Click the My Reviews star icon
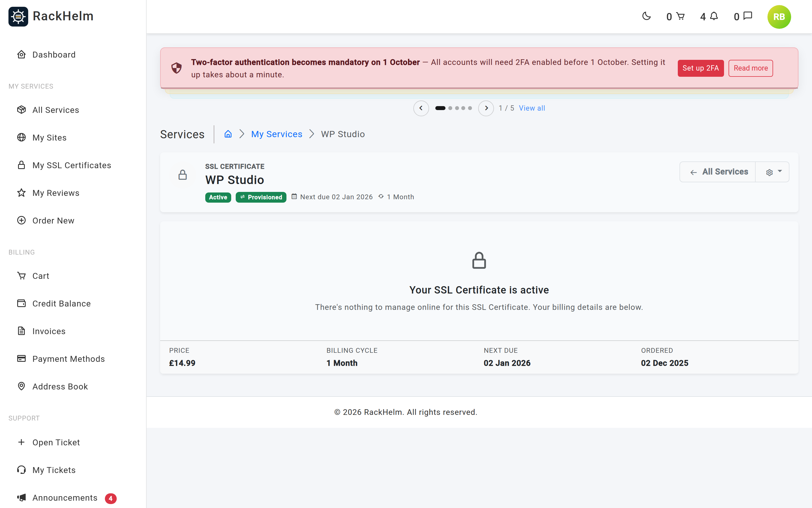812x508 pixels. point(21,193)
